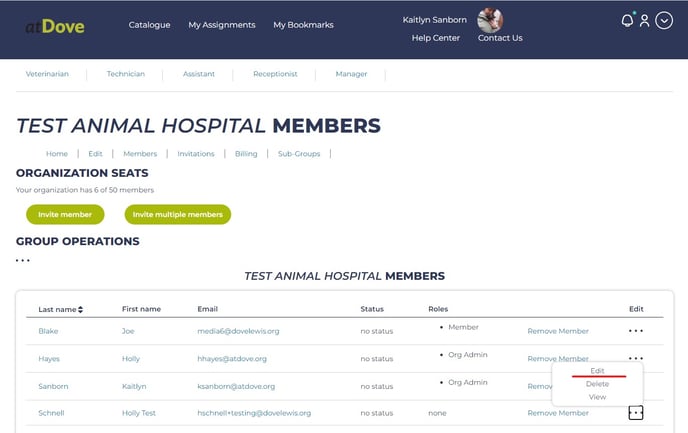Screen dimensions: 688x433
Task: Click the Member role in Blake's row
Action: pyautogui.click(x=463, y=327)
